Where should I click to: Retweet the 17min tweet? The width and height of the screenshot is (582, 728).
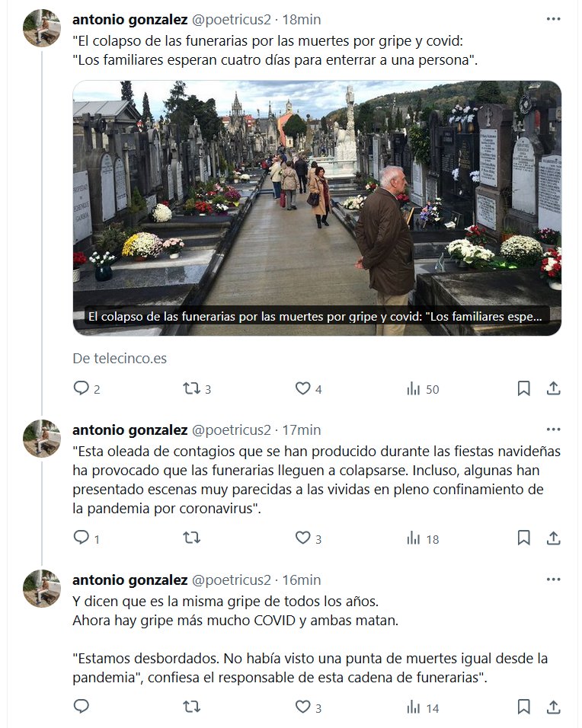[x=191, y=538]
